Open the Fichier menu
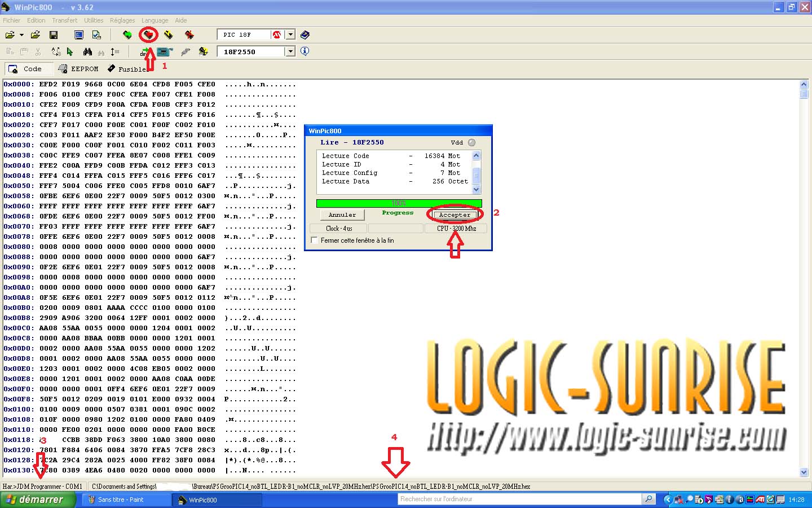The height and width of the screenshot is (508, 812). [11, 20]
